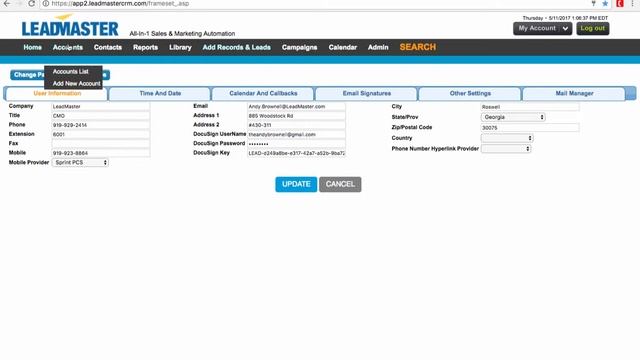Click the City input field
This screenshot has width=640, height=360.
click(x=530, y=107)
